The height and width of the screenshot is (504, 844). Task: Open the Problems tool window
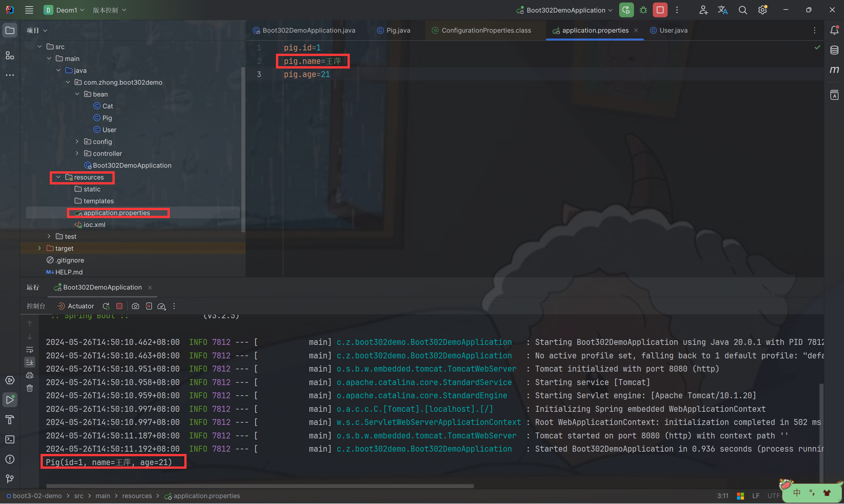point(10,459)
